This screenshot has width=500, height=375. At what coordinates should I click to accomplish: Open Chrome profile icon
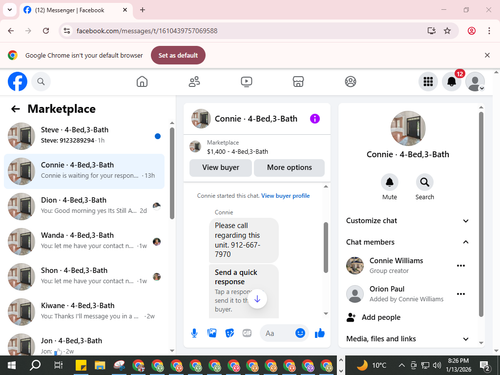tap(471, 31)
